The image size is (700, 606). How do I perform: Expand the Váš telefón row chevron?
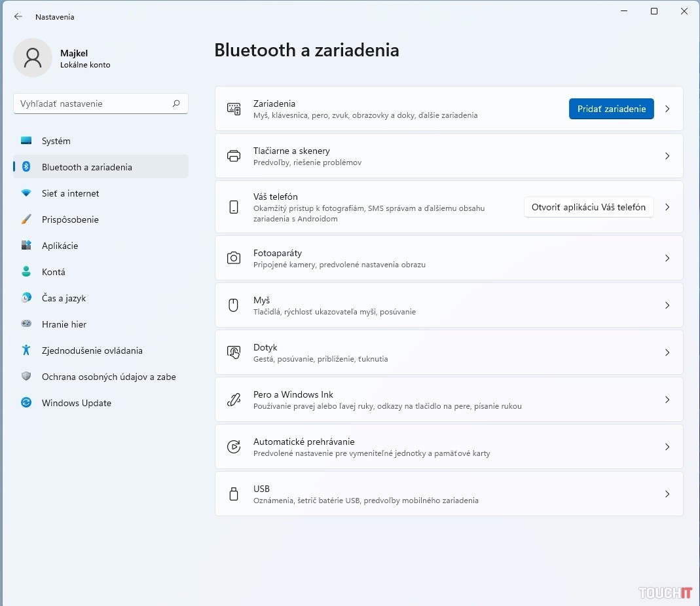click(667, 207)
